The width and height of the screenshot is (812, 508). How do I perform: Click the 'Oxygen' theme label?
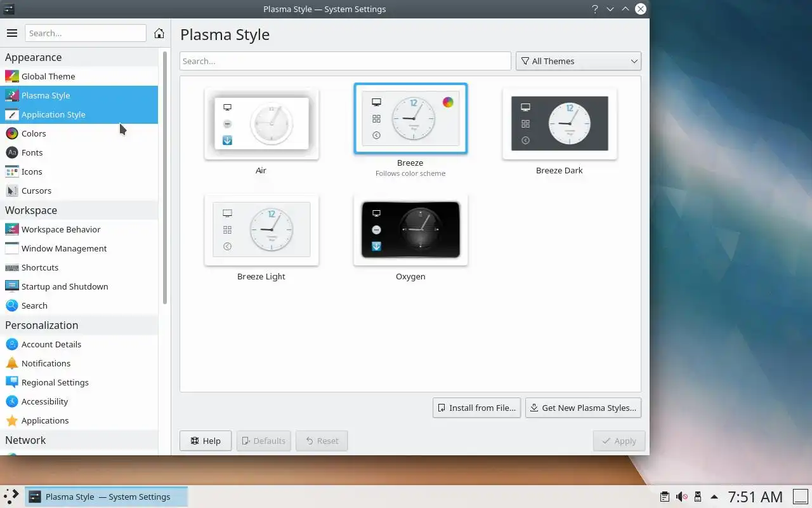click(410, 276)
